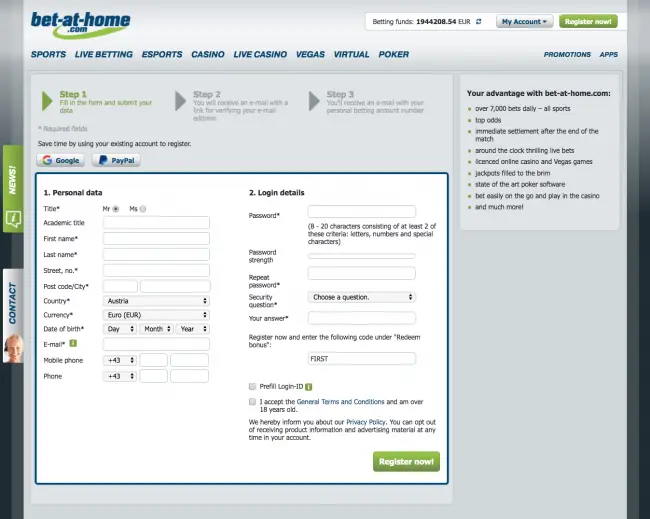Open the Country dropdown showing Austria
Viewport: 650px width, 519px height.
(x=156, y=301)
